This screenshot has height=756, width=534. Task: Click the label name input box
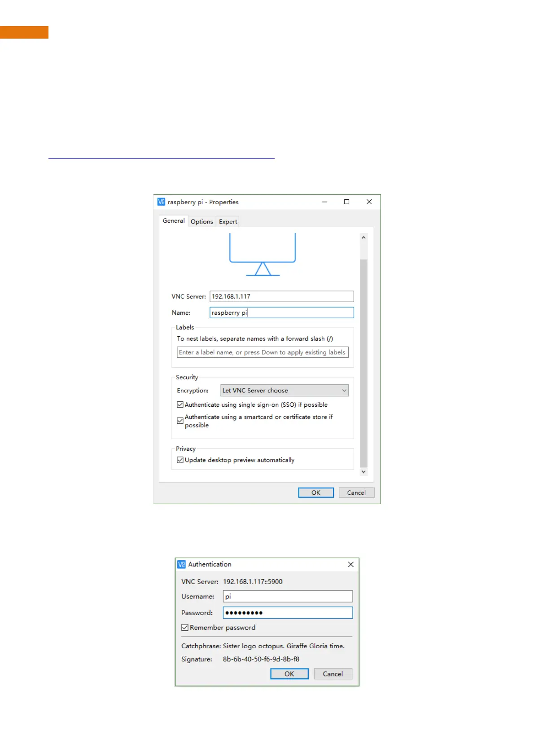[x=263, y=352]
